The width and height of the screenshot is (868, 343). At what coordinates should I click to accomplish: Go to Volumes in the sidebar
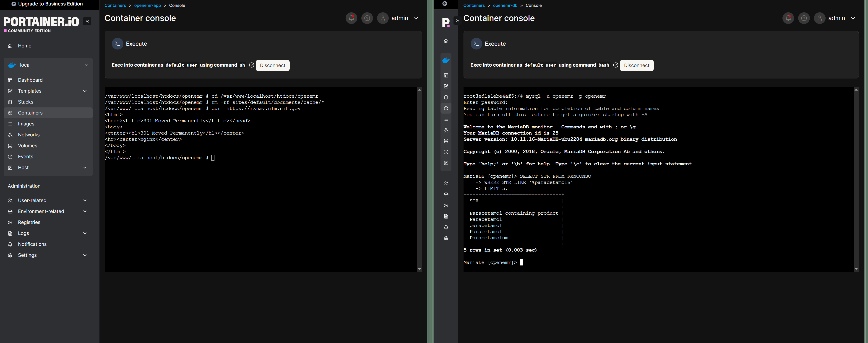tap(27, 146)
